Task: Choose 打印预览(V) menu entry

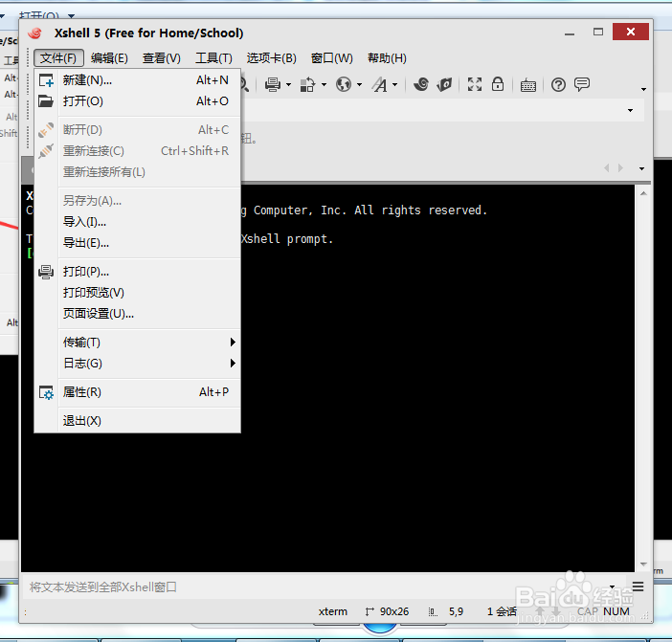Action: (x=137, y=293)
